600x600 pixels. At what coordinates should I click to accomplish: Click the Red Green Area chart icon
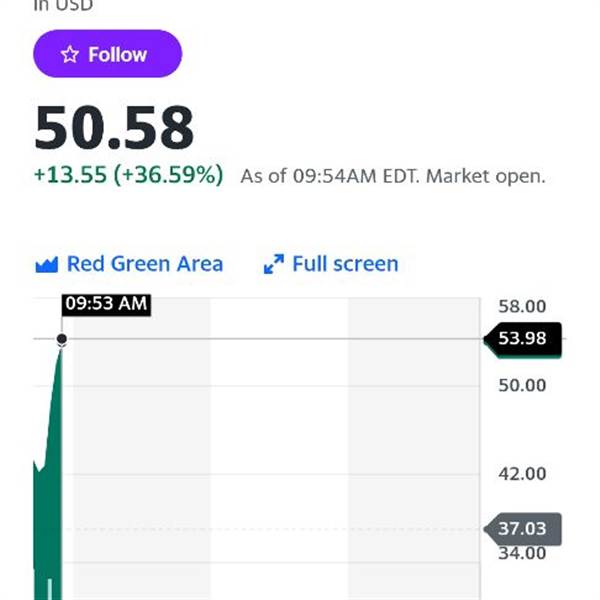(46, 265)
